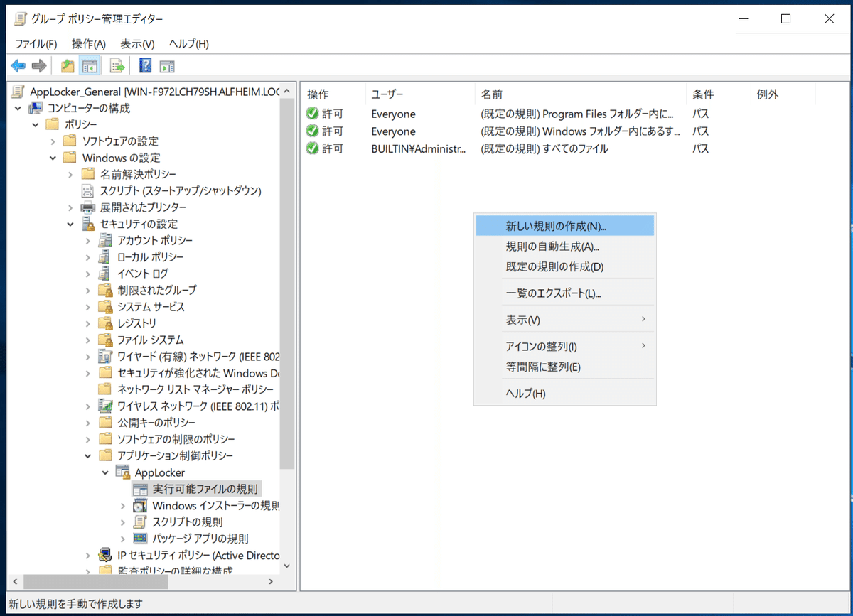
Task: Click the 展開されたプリンター printer icon
Action: click(x=88, y=207)
